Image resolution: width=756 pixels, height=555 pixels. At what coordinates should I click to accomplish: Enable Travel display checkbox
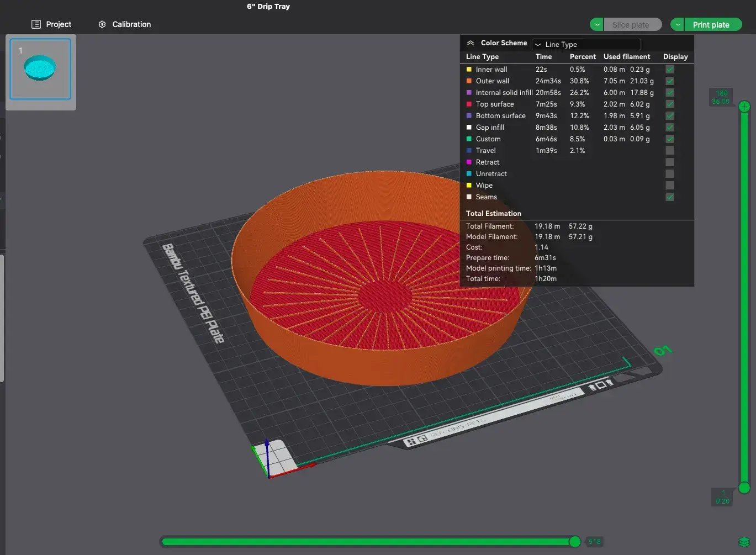click(669, 151)
